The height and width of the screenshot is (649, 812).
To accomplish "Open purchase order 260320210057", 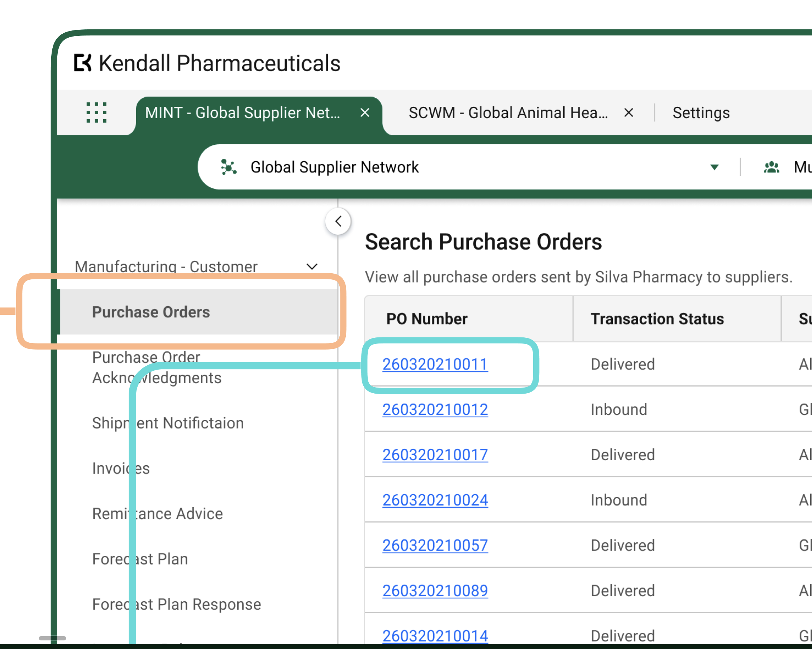I will pos(435,545).
